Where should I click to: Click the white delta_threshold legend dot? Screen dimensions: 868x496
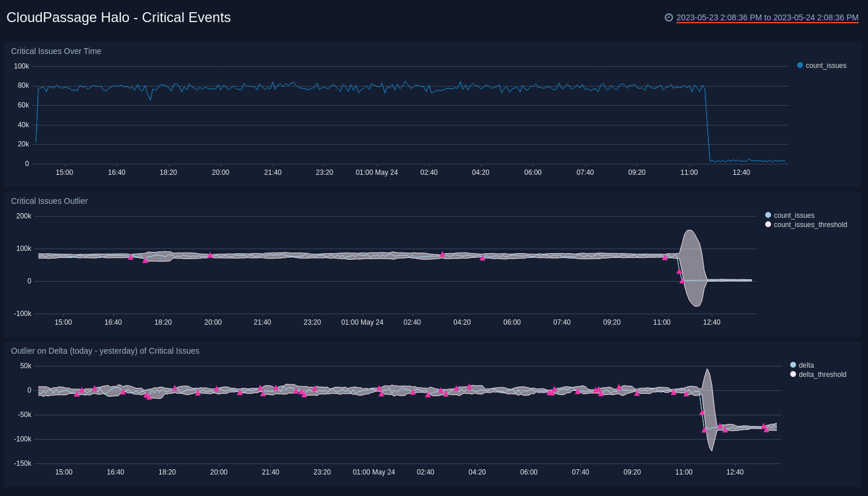point(793,375)
